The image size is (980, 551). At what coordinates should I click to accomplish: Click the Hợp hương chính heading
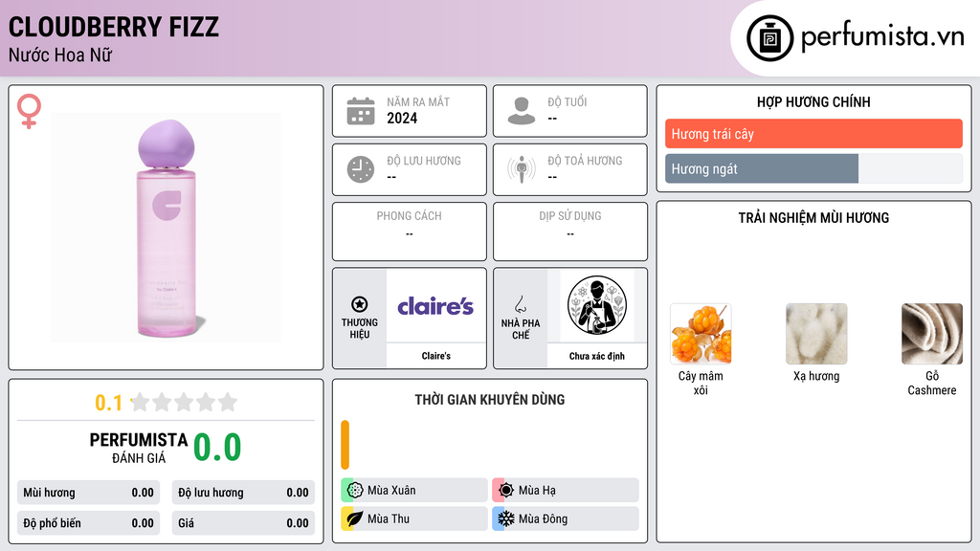click(x=813, y=101)
